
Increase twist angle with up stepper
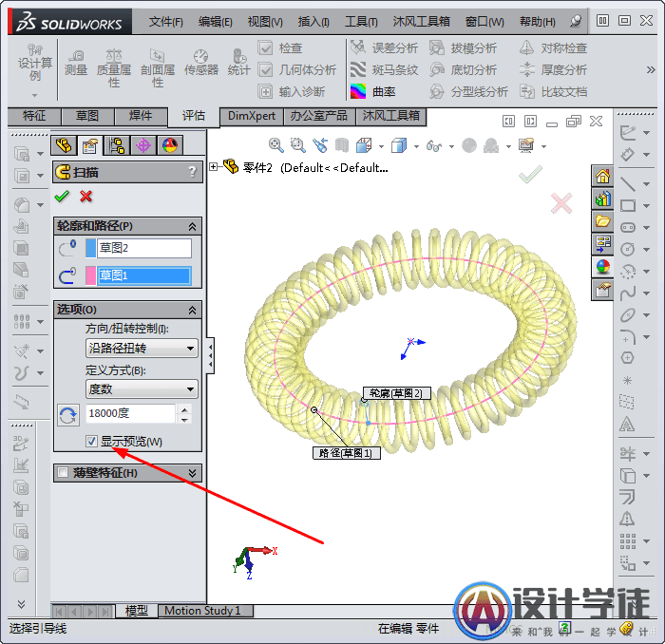(184, 409)
